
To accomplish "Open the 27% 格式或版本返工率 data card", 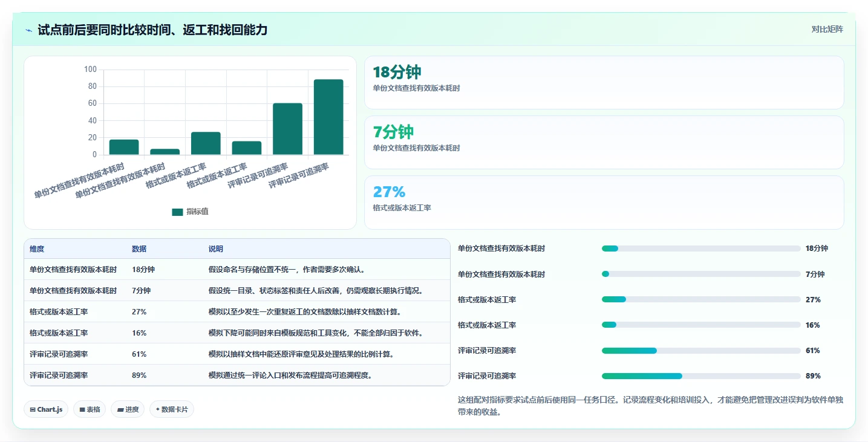I will point(604,202).
